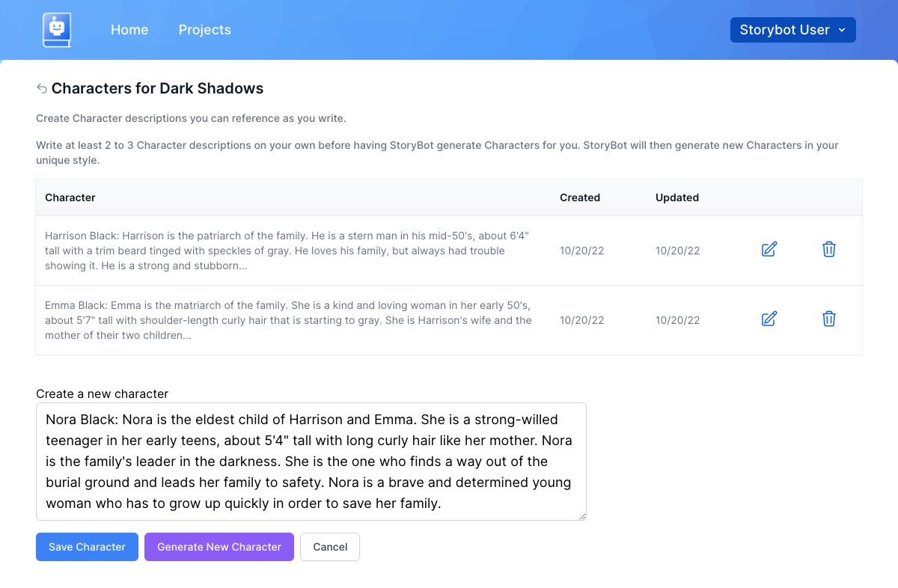Screen dimensions: 898x588
Task: Open the Storybot User dropdown menu
Action: click(793, 30)
